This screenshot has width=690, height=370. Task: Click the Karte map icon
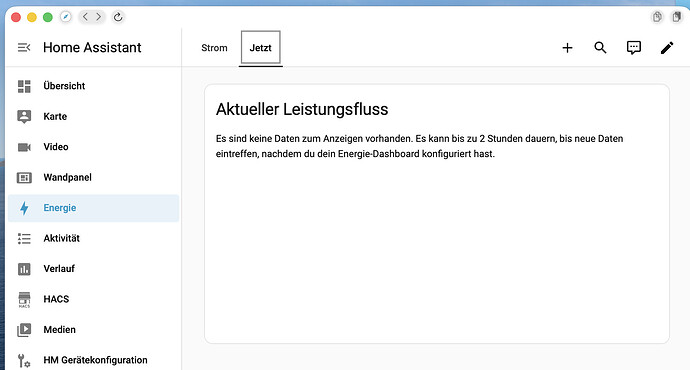(x=24, y=117)
